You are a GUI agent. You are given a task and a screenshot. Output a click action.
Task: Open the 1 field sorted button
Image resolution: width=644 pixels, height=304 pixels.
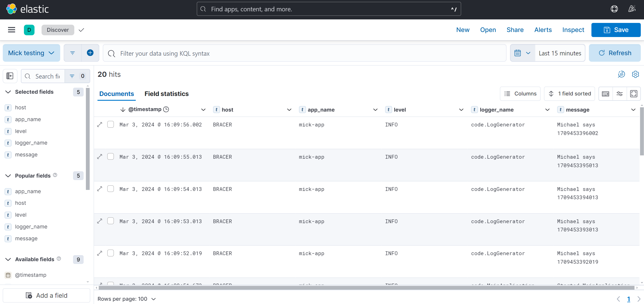pyautogui.click(x=569, y=94)
